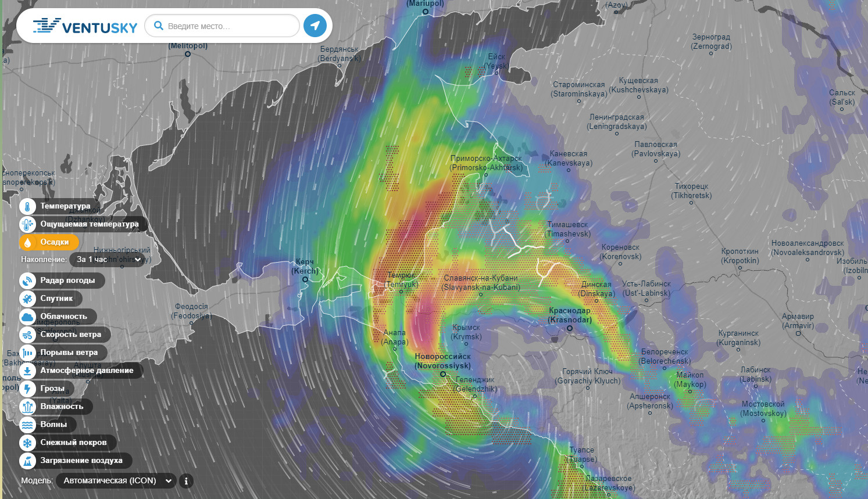Click the Ощущаемая температура layer icon
The height and width of the screenshot is (499, 868).
click(x=27, y=224)
